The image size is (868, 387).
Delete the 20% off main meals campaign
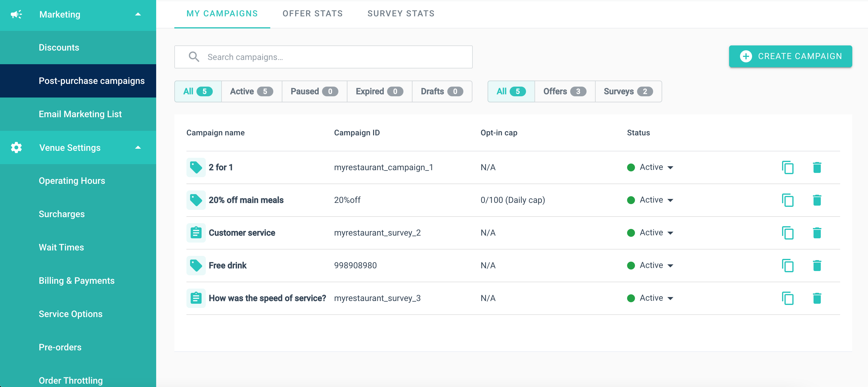click(817, 200)
